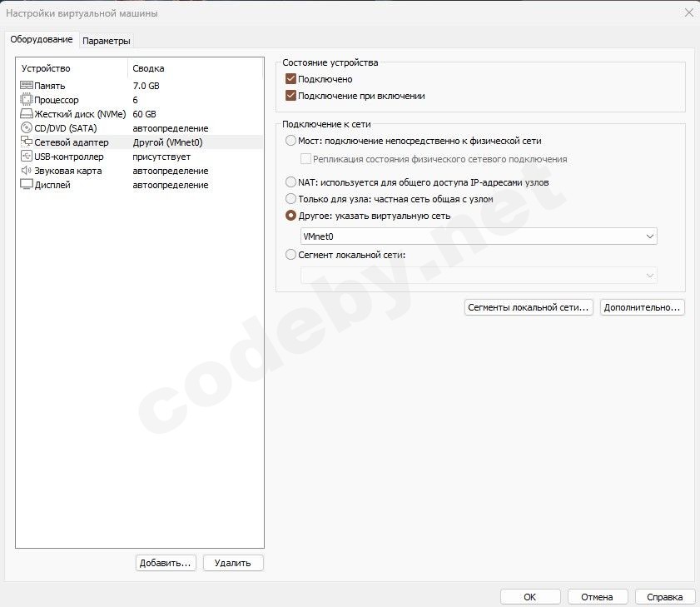Click the Другой (VMnet0) summary value
700x607 pixels.
click(167, 142)
